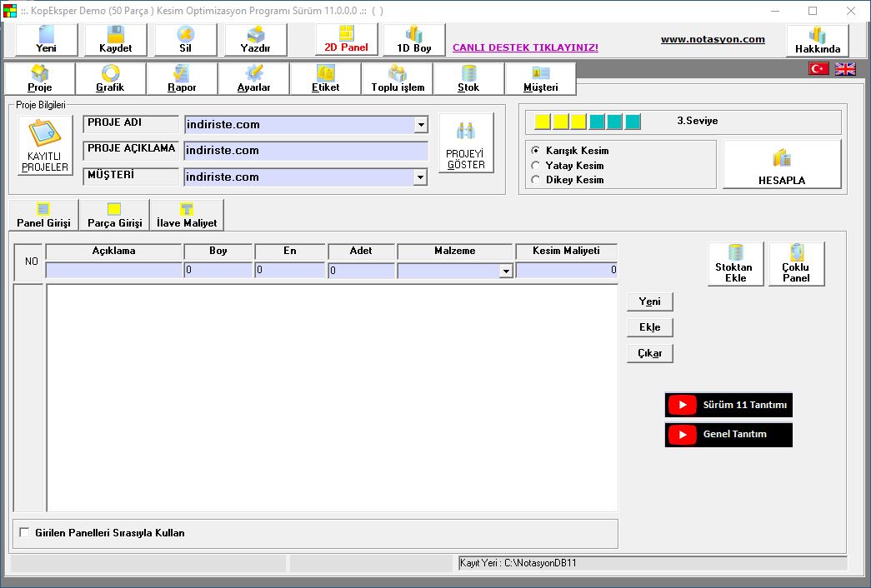Open the Proje tab
Image resolution: width=871 pixels, height=588 pixels.
click(39, 79)
